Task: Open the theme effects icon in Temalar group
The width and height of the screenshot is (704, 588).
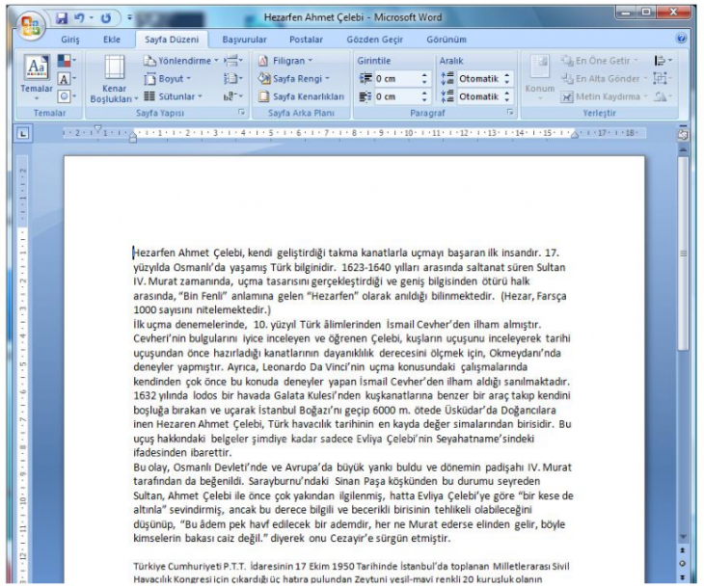Action: (67, 96)
